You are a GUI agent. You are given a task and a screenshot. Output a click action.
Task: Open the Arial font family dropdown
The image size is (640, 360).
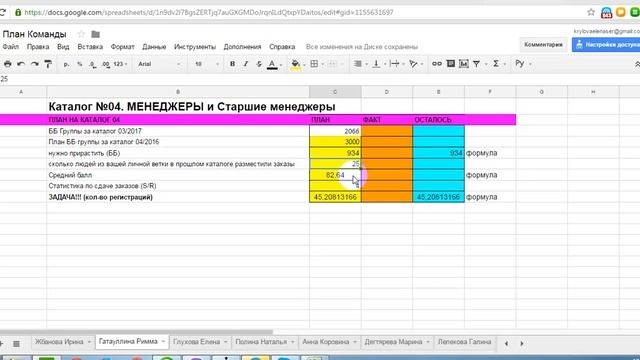[x=159, y=64]
